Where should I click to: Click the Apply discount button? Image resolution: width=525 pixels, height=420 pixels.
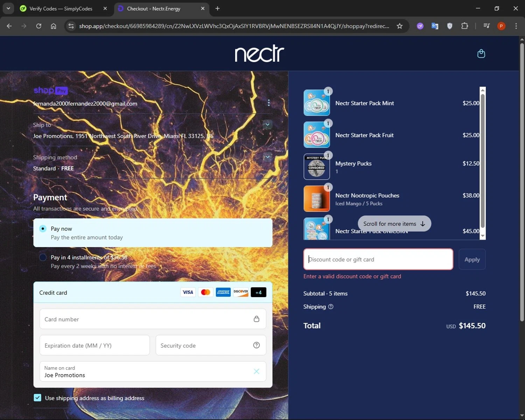tap(472, 259)
